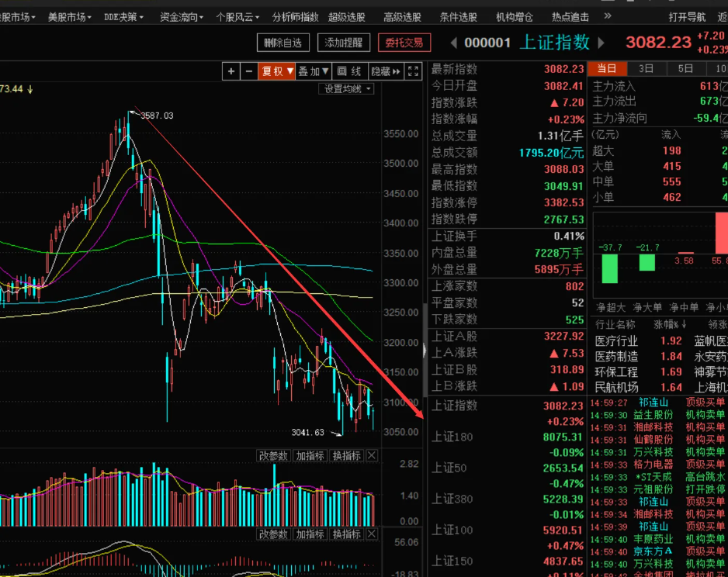This screenshot has width=728, height=577.
Task: Click 换指标 on MACD panel
Action: coord(347,534)
